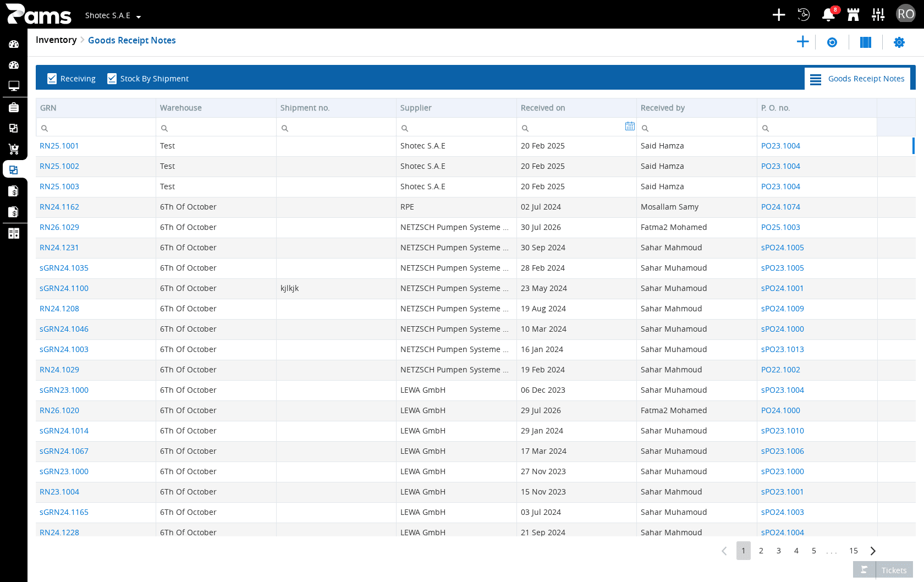The image size is (924, 582).
Task: Sort by the Warehouse column header
Action: (216, 108)
